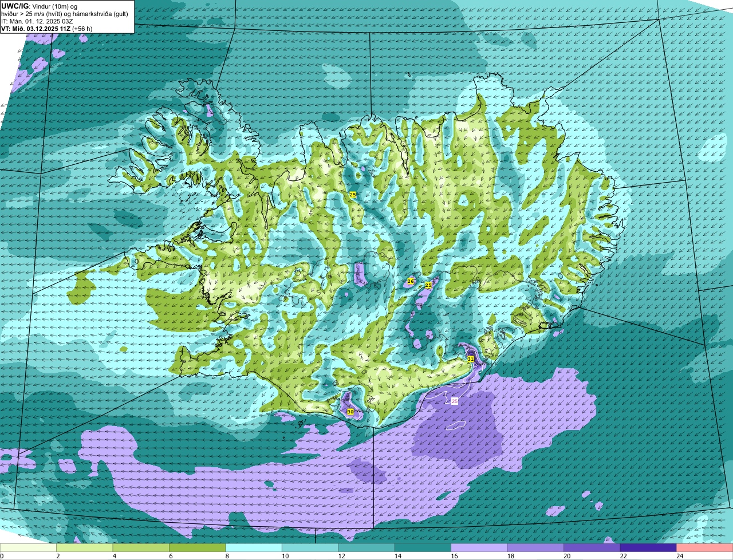Select the 20–22 m/s violet swatch
Viewport: 733px width, 560px height.
592,547
